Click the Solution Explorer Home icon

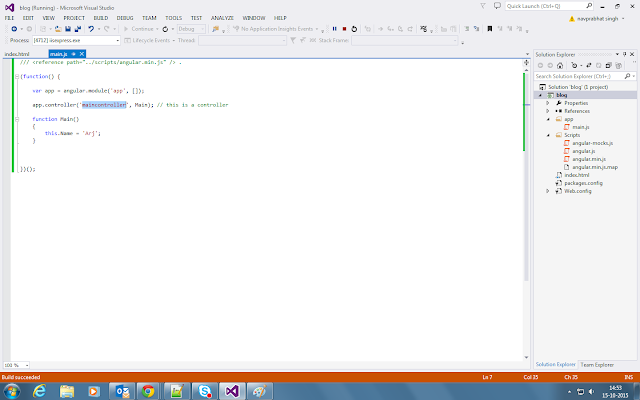point(560,65)
